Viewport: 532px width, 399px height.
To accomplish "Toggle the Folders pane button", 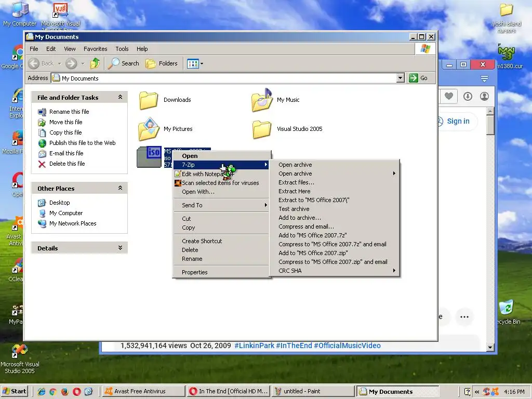I will click(x=162, y=63).
